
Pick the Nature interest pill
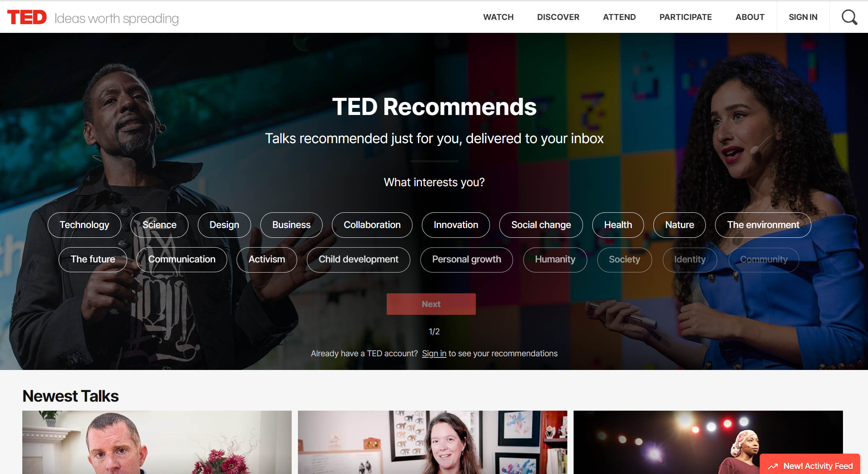[x=680, y=225]
